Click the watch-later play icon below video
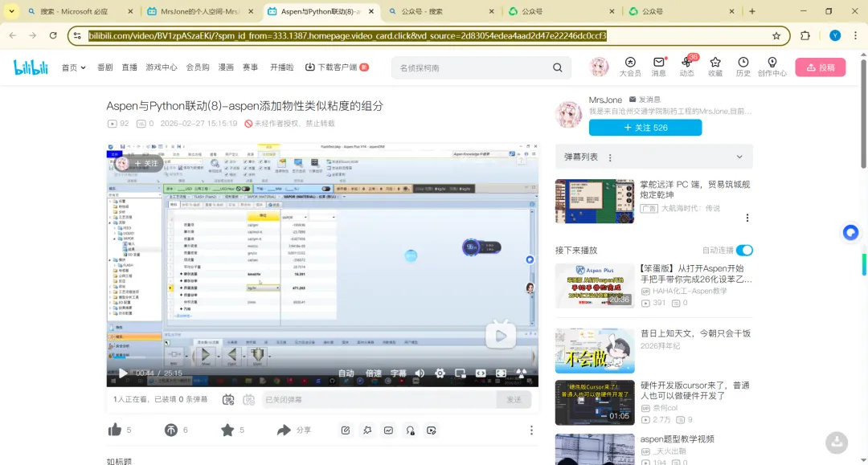868x465 pixels. pyautogui.click(x=432, y=430)
